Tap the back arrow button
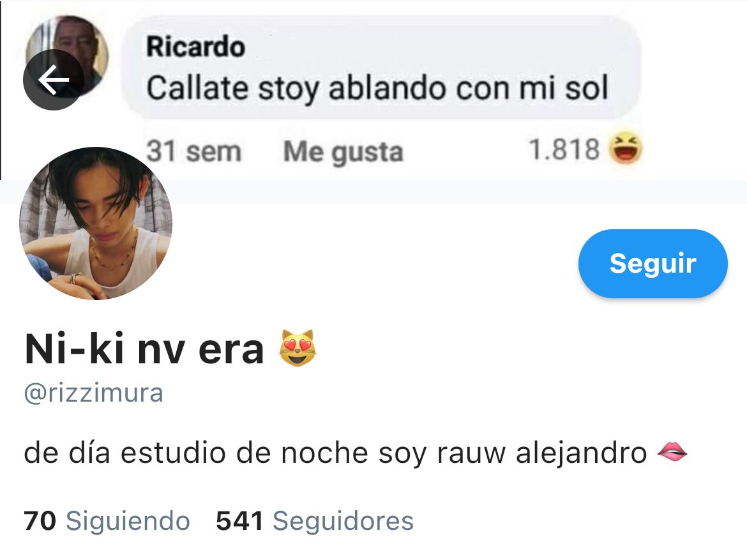Image resolution: width=747 pixels, height=560 pixels. tap(54, 80)
